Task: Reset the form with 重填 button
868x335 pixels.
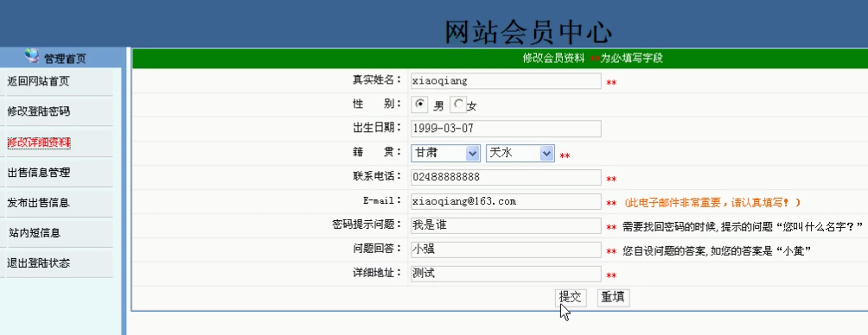Action: (x=613, y=297)
